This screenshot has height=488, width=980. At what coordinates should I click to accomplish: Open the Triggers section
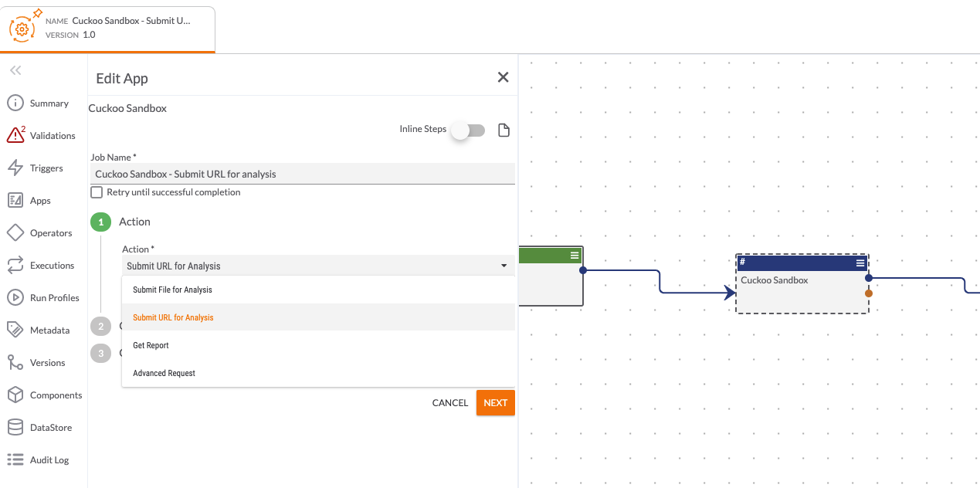coord(46,168)
